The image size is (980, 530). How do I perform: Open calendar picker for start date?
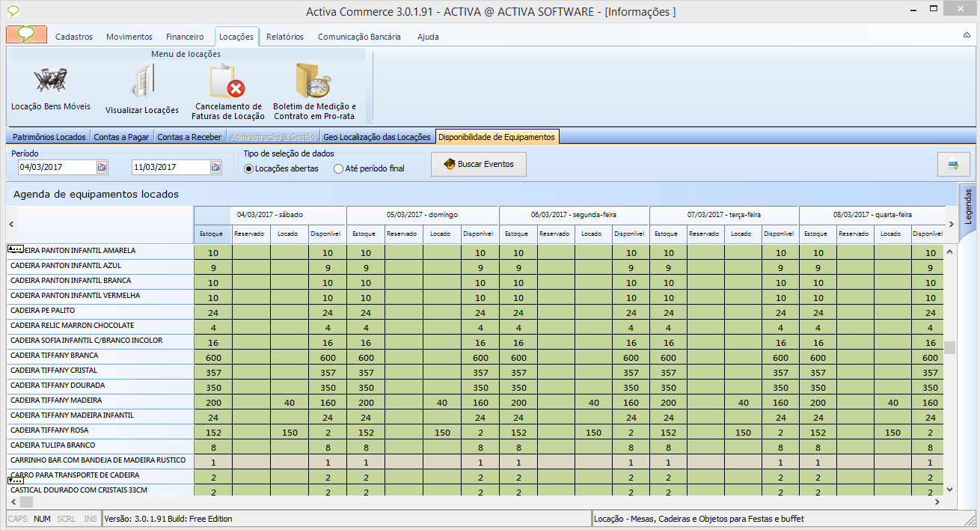102,167
